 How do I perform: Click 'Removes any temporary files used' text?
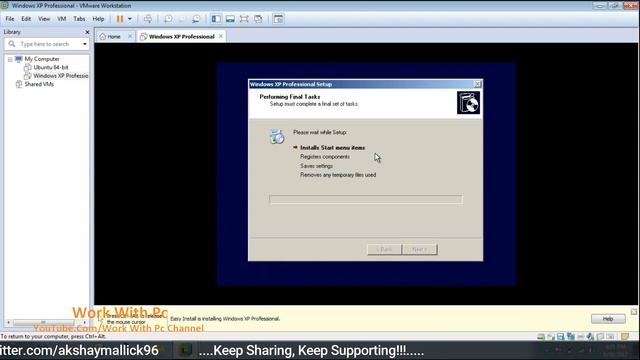(x=338, y=175)
